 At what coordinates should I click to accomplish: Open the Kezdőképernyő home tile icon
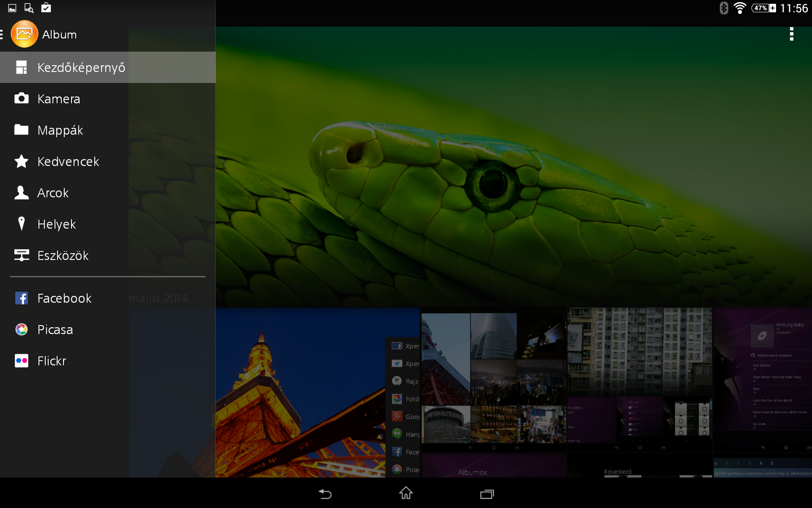22,67
